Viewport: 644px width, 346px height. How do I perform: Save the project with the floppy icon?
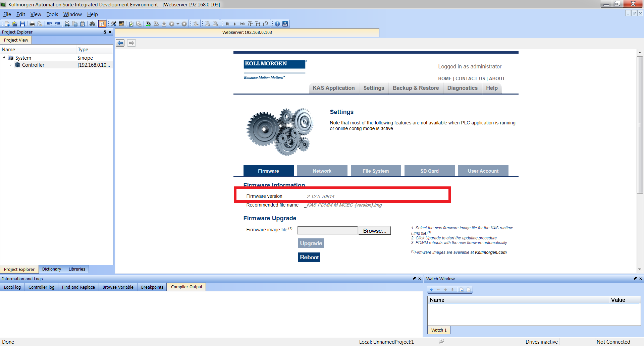22,24
